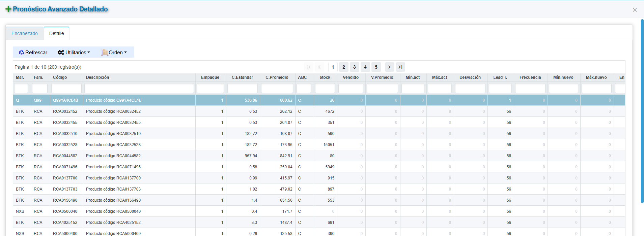Image resolution: width=644 pixels, height=236 pixels.
Task: Close the Pronóstico Avanzado Detallado dialog
Action: coord(635,10)
